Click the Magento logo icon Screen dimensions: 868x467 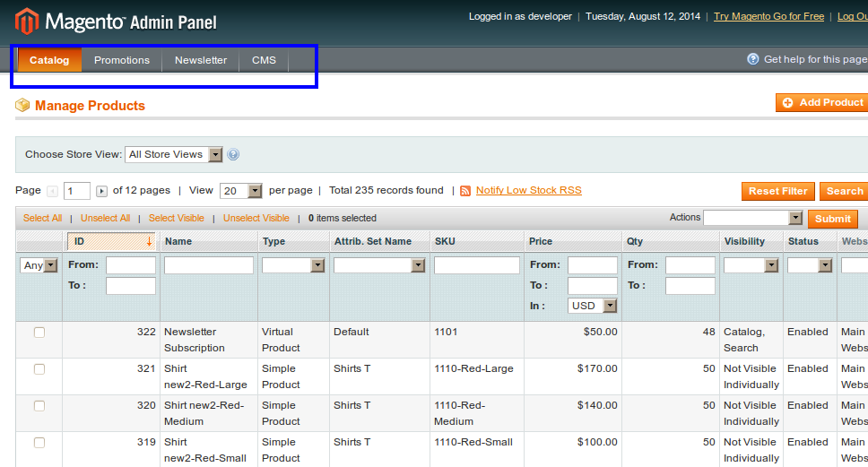27,20
